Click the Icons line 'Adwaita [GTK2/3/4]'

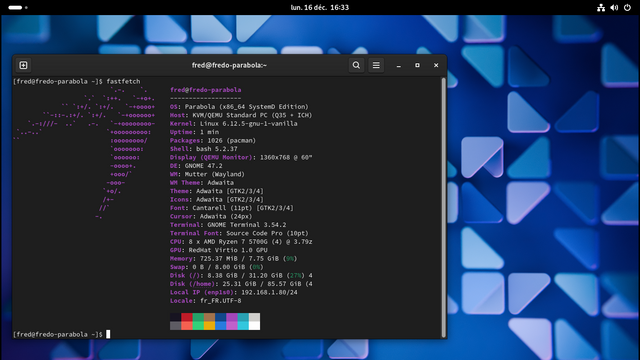pos(230,200)
